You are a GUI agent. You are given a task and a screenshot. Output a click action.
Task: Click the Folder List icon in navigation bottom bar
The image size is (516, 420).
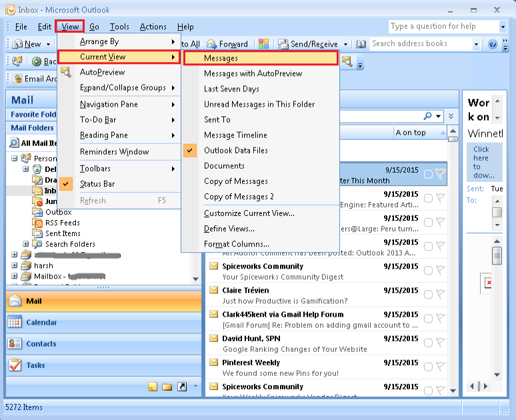click(167, 387)
